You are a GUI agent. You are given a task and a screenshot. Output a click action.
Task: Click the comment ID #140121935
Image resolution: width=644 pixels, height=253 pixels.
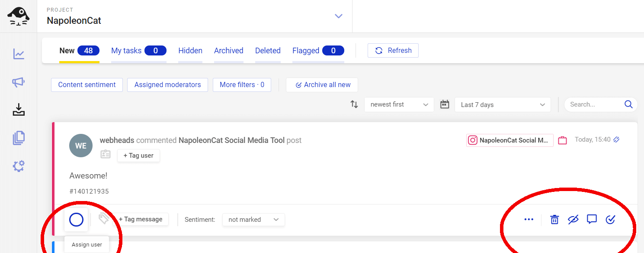point(89,191)
